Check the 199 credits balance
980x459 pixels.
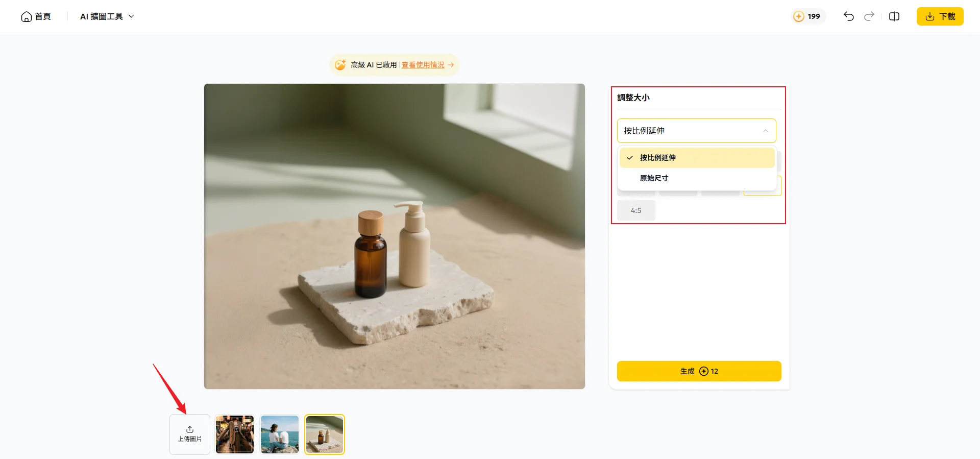807,16
